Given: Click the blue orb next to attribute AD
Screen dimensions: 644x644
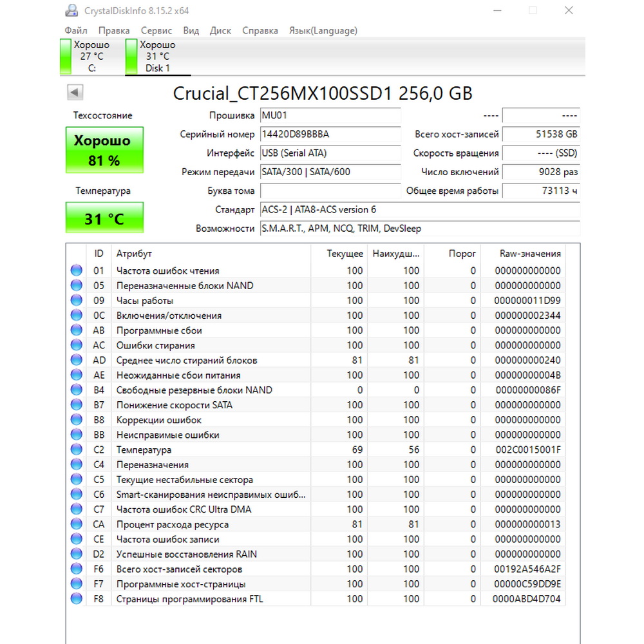Looking at the screenshot, I should click(77, 360).
